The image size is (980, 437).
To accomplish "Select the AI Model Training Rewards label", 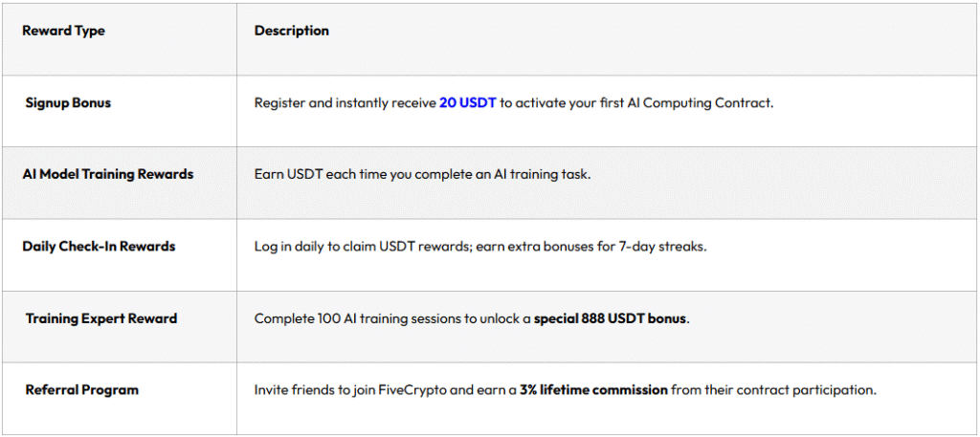I will point(108,174).
